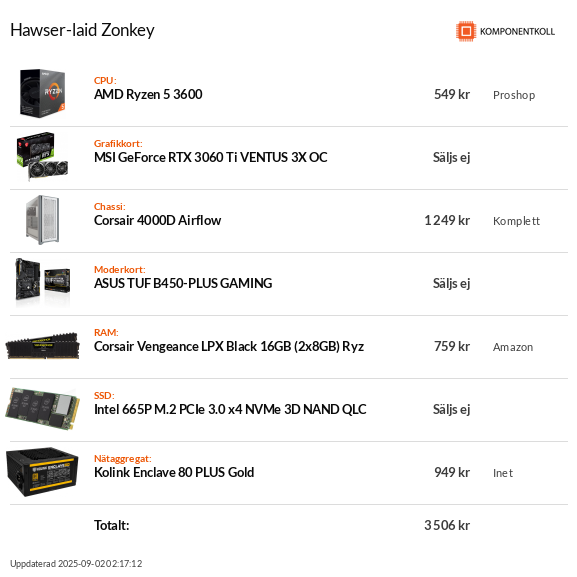
Task: Open the Intel 665P M.2 NVMe name
Action: coord(230,410)
